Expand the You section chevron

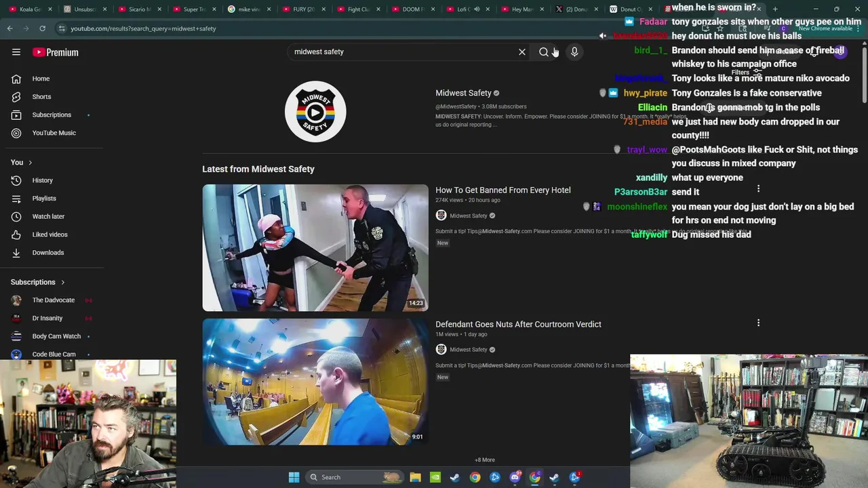click(x=30, y=163)
